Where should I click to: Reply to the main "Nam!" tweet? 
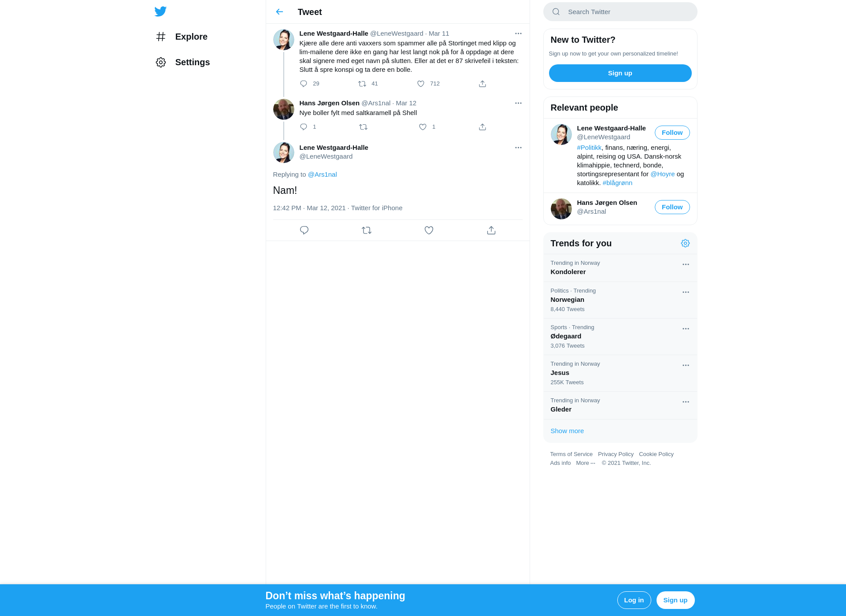coord(304,230)
